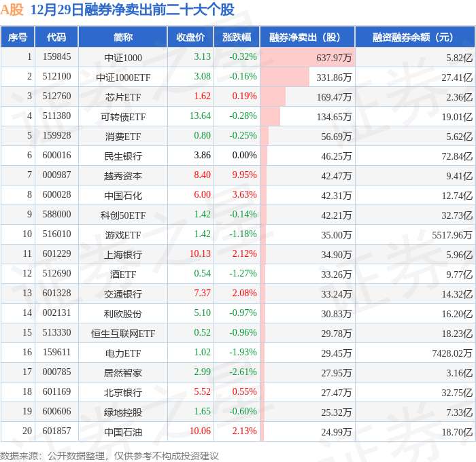Select stock code 159845
This screenshot has width=476, height=462.
[56, 56]
